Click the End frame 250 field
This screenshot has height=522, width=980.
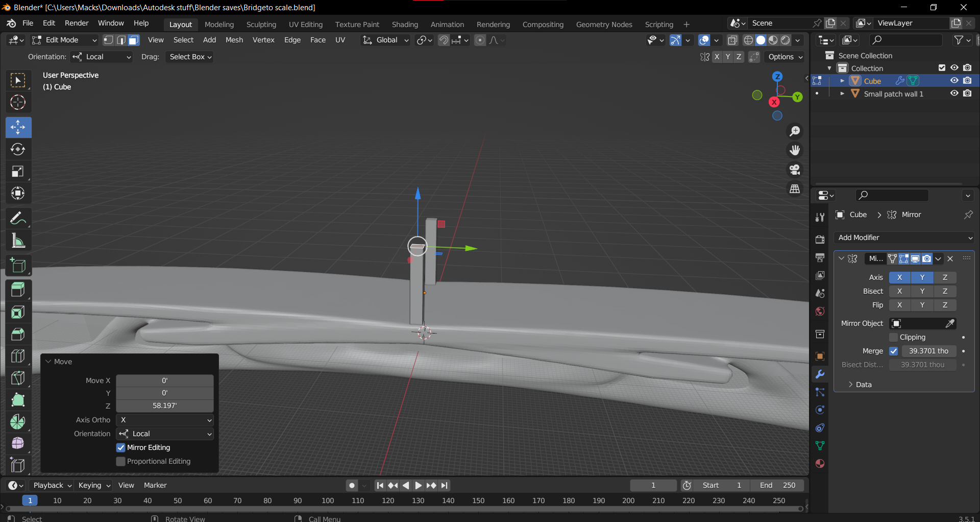pos(777,485)
